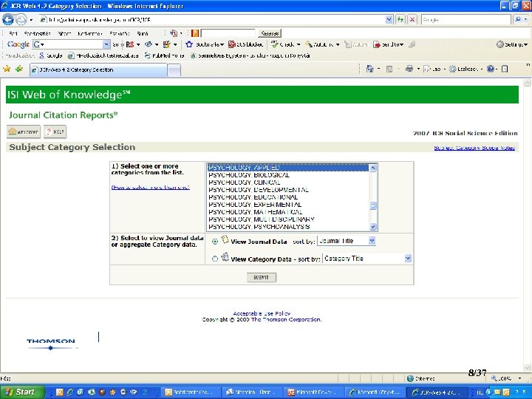This screenshot has width=532, height=399.
Task: Click in the top-right search box
Action: [x=465, y=20]
